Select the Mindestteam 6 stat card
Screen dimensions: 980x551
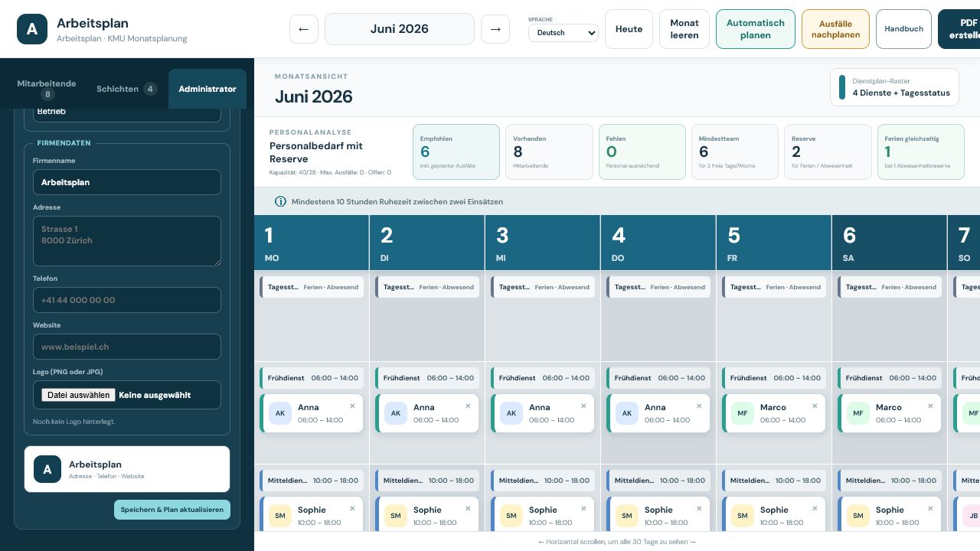pos(735,152)
